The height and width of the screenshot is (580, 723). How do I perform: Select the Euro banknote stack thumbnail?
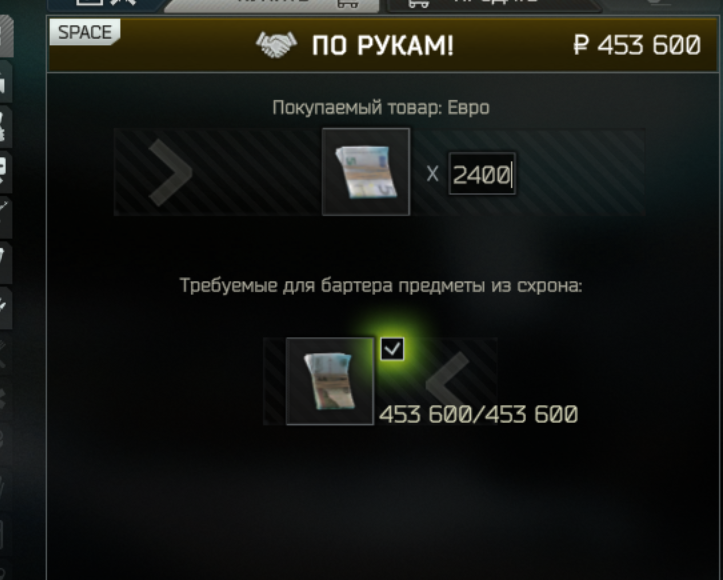click(x=366, y=172)
